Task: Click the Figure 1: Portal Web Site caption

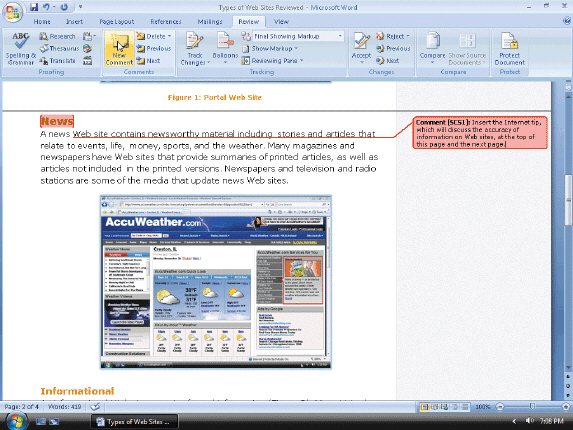Action: [x=215, y=98]
